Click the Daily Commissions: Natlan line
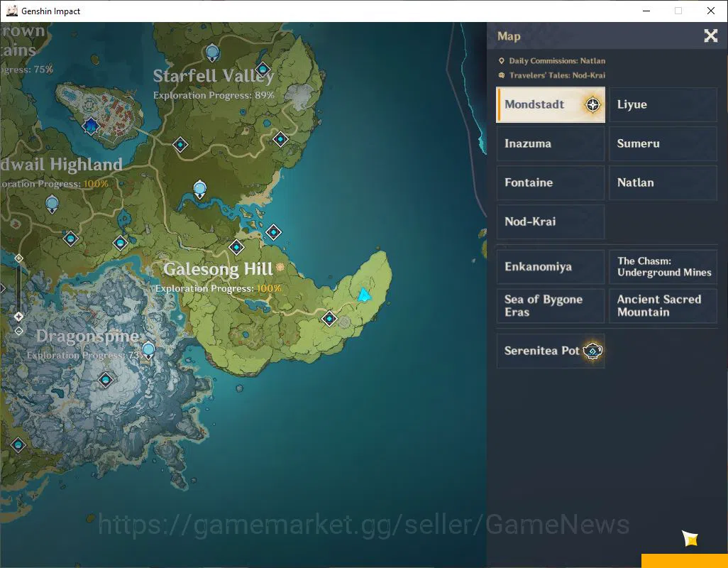 pyautogui.click(x=551, y=61)
